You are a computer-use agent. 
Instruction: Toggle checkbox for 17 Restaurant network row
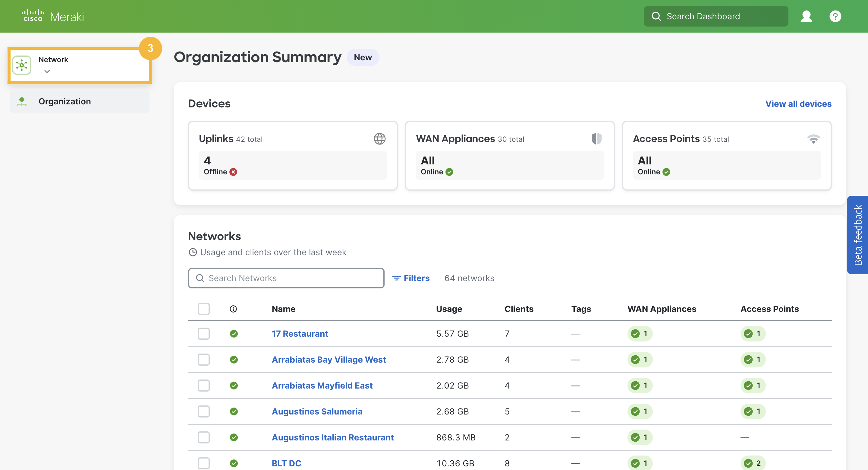(203, 333)
